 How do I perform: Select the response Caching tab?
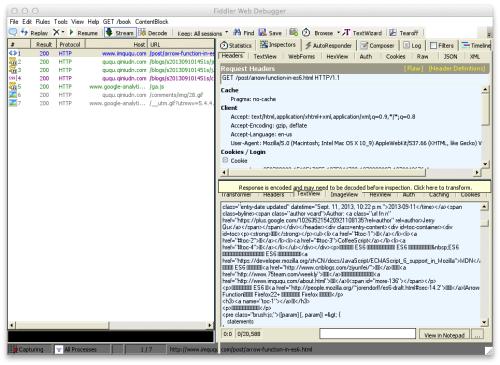[439, 194]
